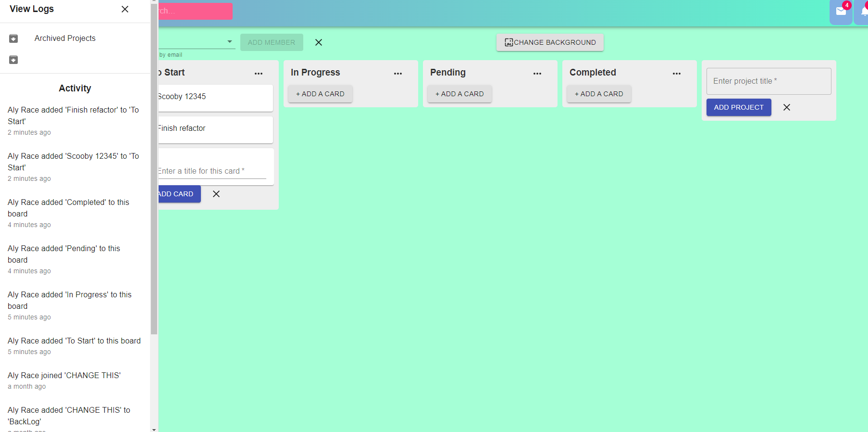Image resolution: width=868 pixels, height=432 pixels.
Task: Open the Pending list options menu
Action: (537, 74)
